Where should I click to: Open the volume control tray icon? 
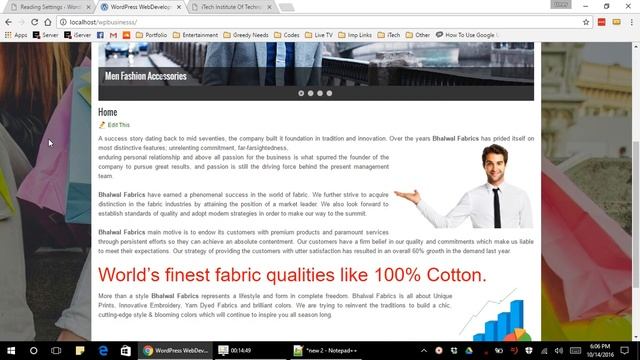(x=559, y=351)
